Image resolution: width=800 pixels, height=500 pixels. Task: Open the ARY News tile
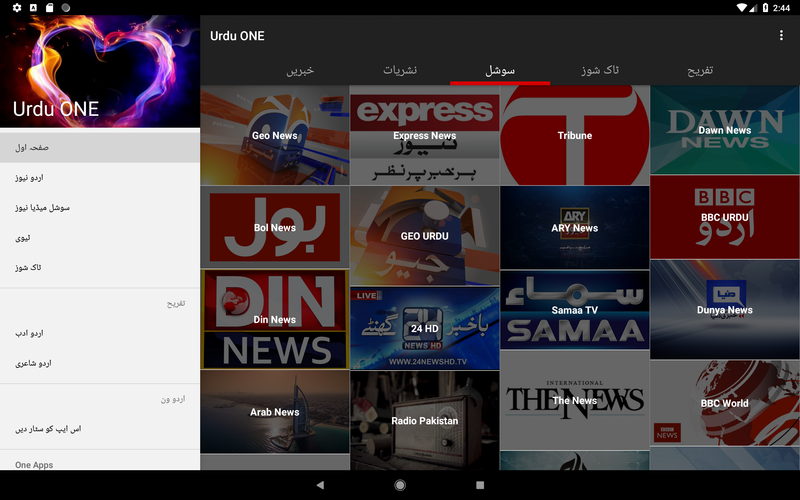(574, 228)
